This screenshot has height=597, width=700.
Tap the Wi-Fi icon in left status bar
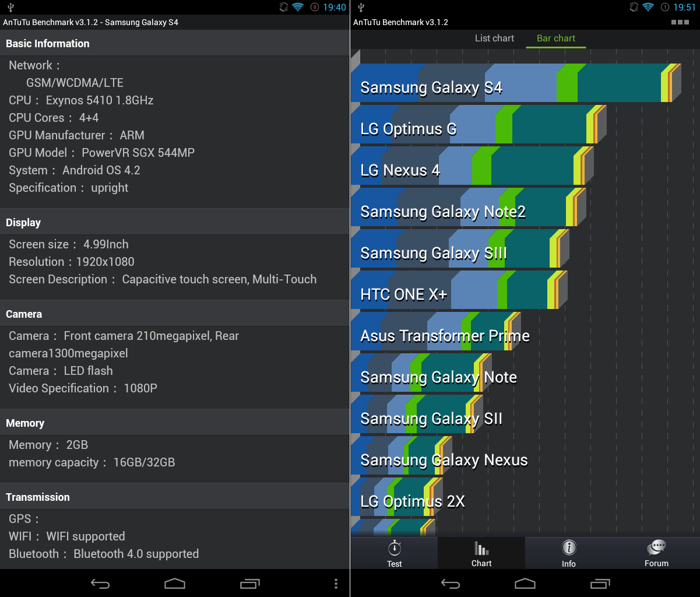tap(298, 7)
